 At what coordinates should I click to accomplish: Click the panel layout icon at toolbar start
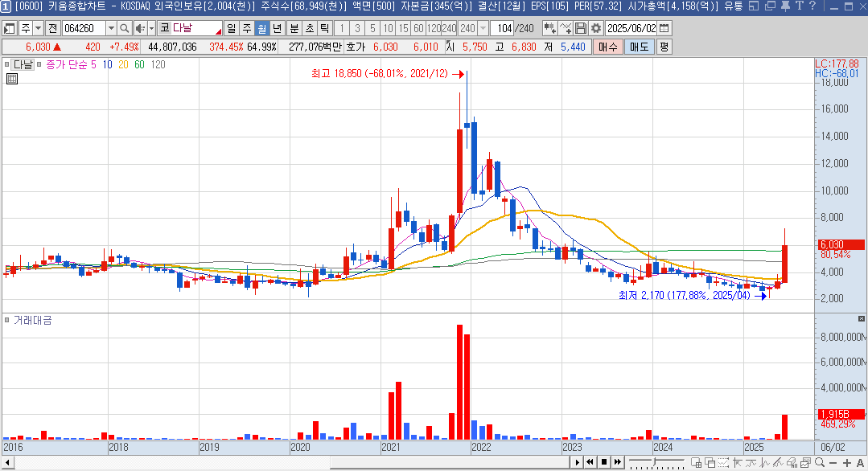tap(10, 28)
